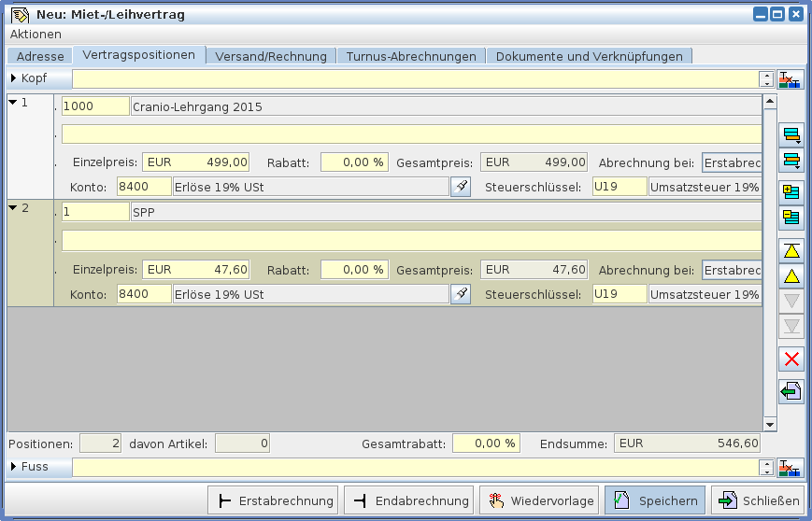This screenshot has height=521, width=812.
Task: Open 'Abrechnung bei' dropdown for position 2
Action: click(732, 270)
